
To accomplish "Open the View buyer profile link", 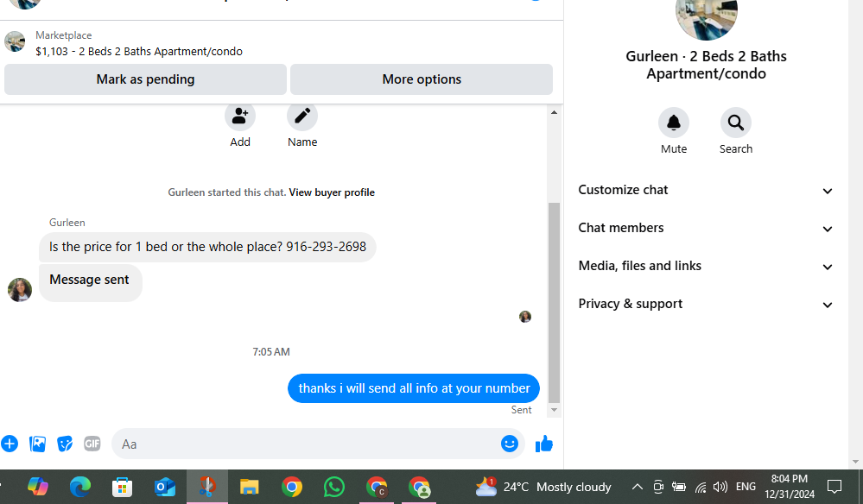I will (x=332, y=192).
